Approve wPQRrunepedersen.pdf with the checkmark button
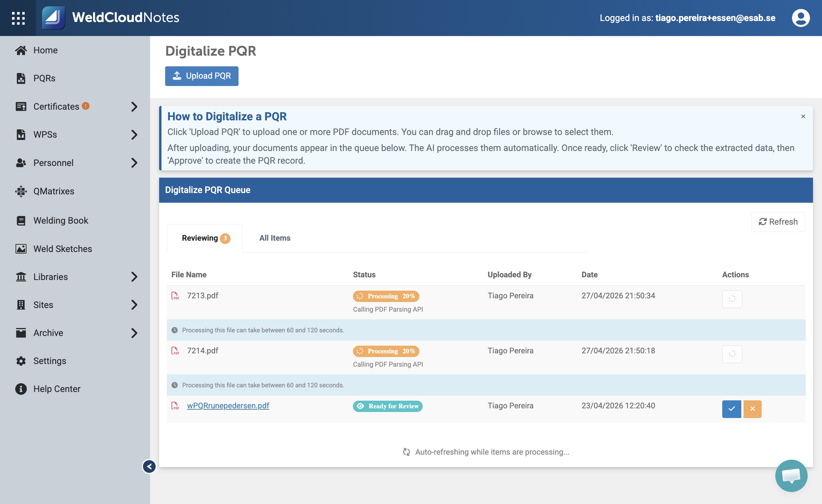822x504 pixels. pyautogui.click(x=731, y=409)
